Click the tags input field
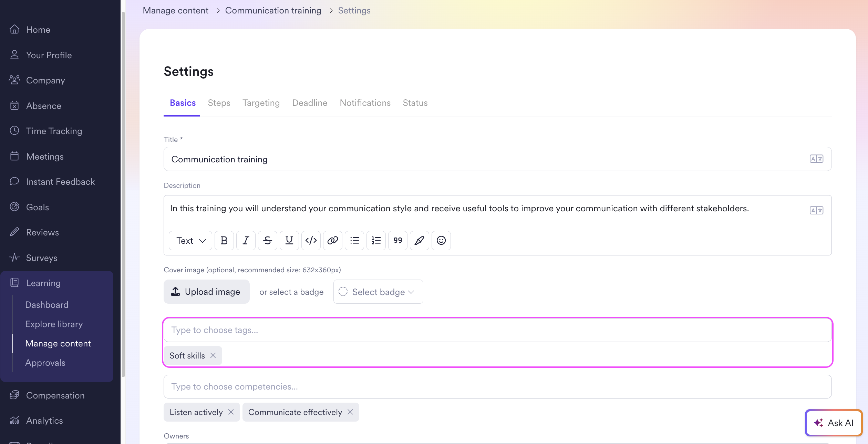This screenshot has height=444, width=868. tap(497, 330)
